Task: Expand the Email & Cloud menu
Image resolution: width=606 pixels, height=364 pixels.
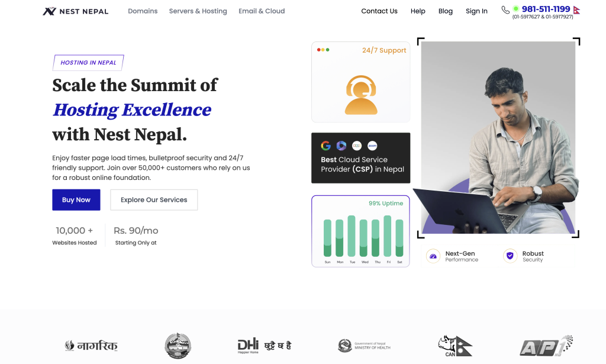Action: (262, 11)
